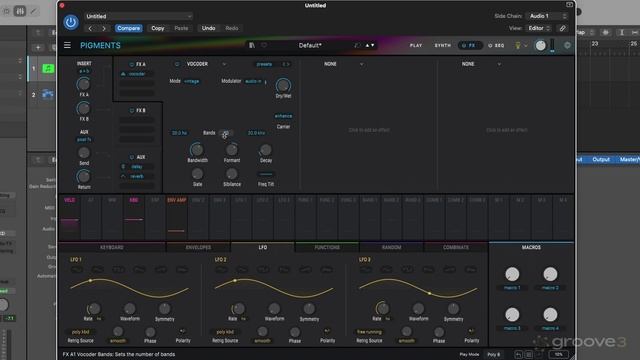Image resolution: width=640 pixels, height=360 pixels.
Task: Open the ENVELOPES modulation tab
Action: [198, 247]
